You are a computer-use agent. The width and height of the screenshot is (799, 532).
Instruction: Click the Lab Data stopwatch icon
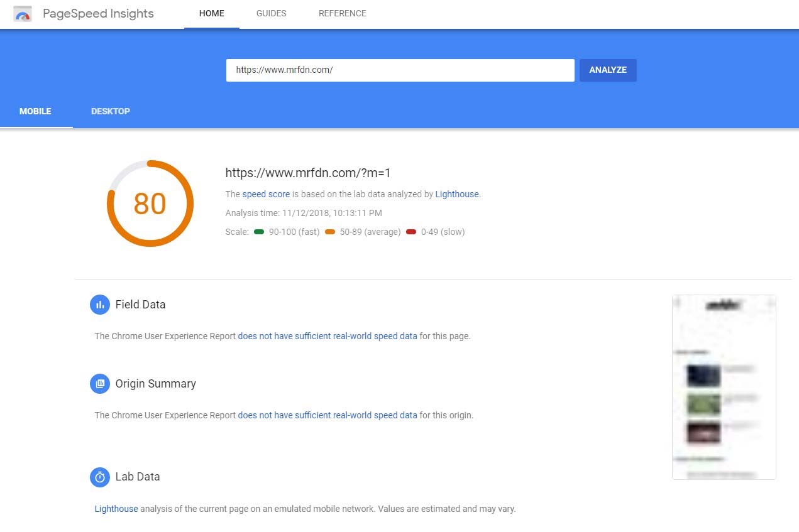100,477
